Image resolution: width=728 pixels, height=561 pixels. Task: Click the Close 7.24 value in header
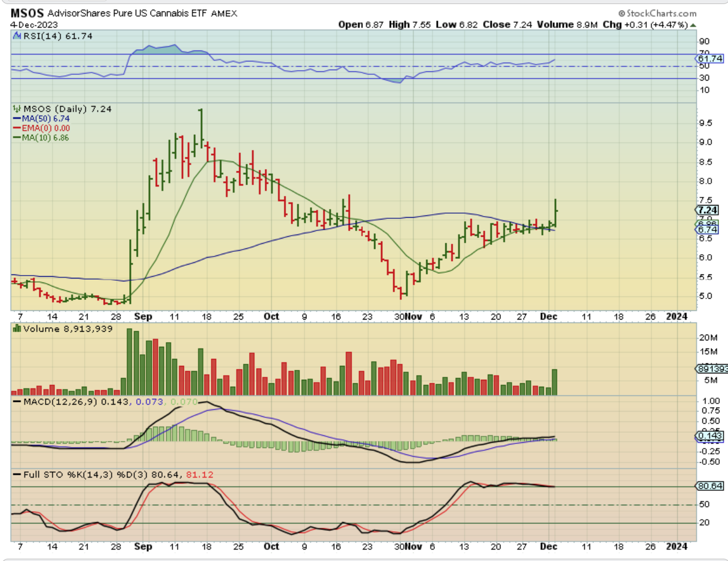[507, 25]
